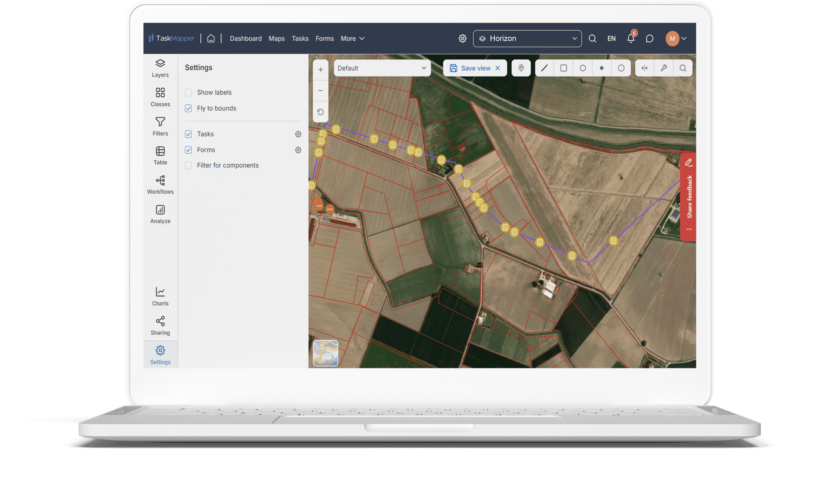Open the Charts panel
Viewport: 828px width, 504px height.
160,297
